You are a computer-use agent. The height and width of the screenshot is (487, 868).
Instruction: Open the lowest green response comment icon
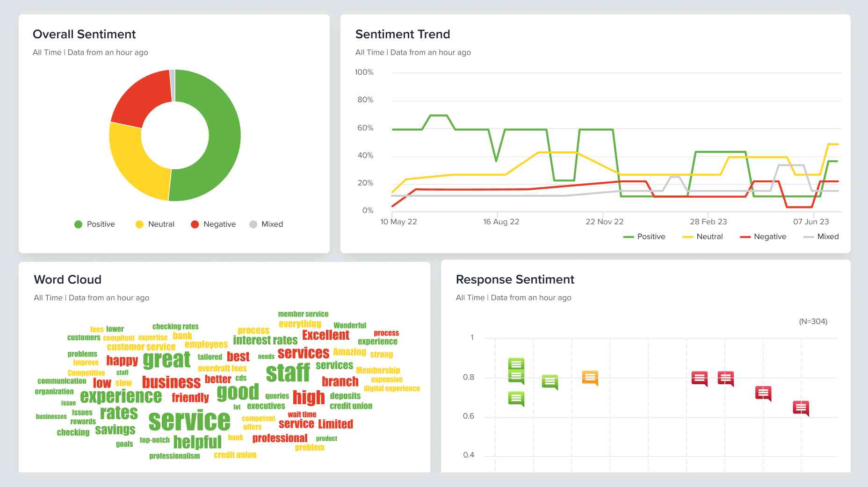coord(516,399)
